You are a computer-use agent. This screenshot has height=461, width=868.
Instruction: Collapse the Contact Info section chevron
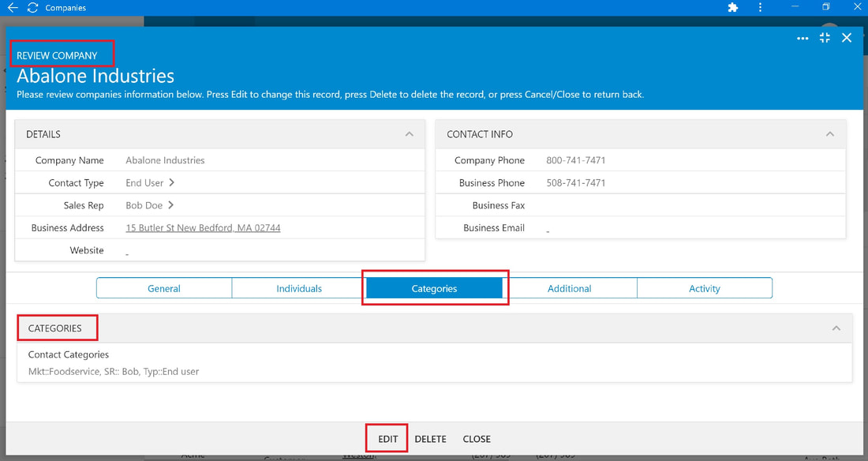click(x=830, y=134)
